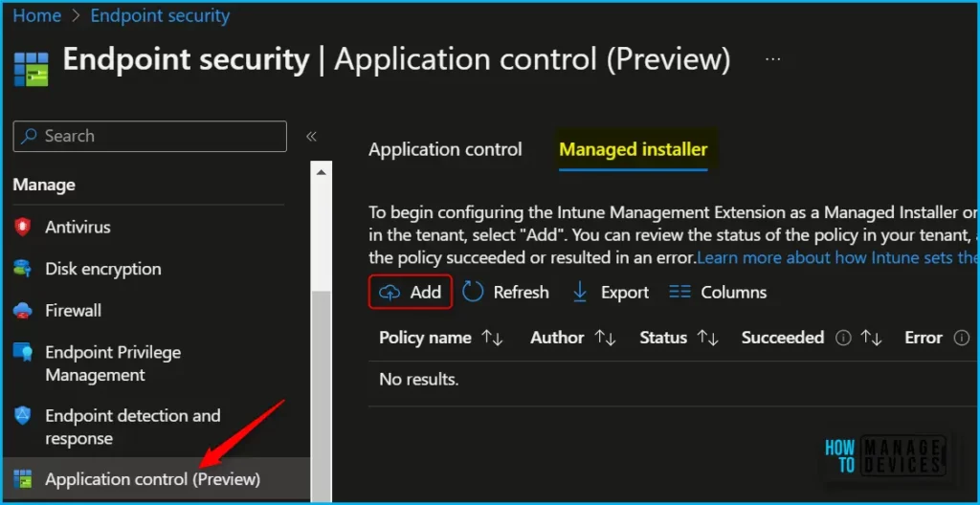Click the Disk encryption icon
980x505 pixels.
point(23,269)
